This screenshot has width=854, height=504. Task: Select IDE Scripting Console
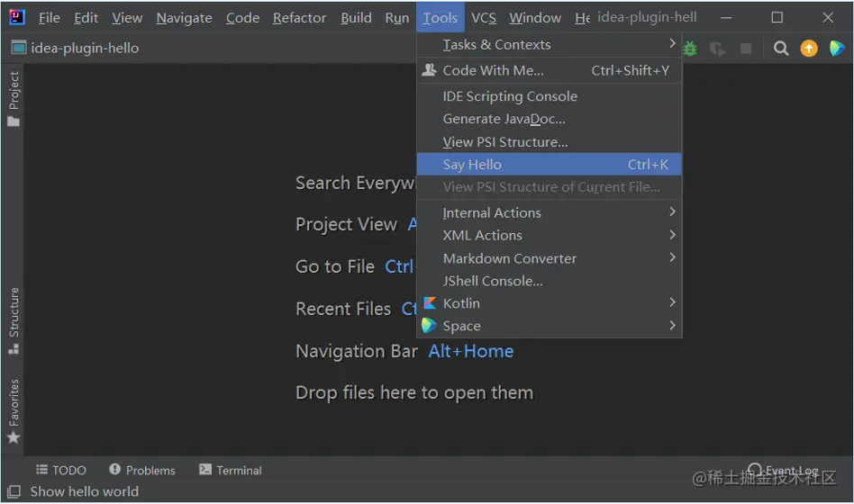click(549, 96)
